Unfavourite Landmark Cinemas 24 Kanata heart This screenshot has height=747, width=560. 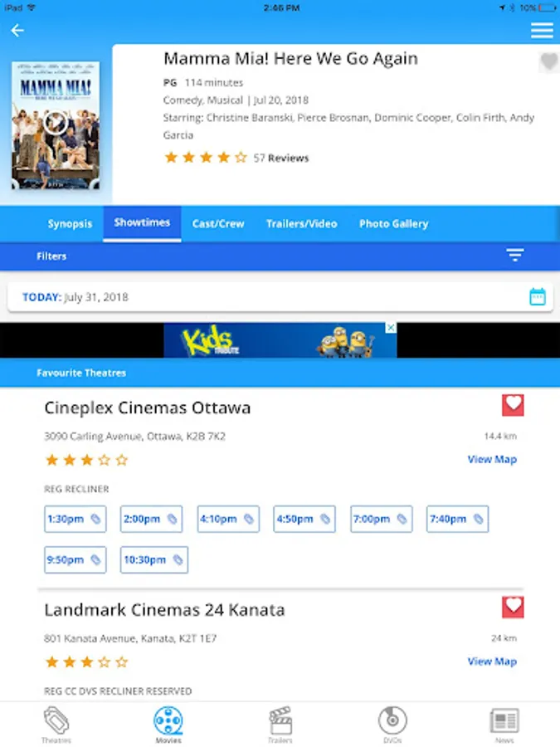pos(513,607)
